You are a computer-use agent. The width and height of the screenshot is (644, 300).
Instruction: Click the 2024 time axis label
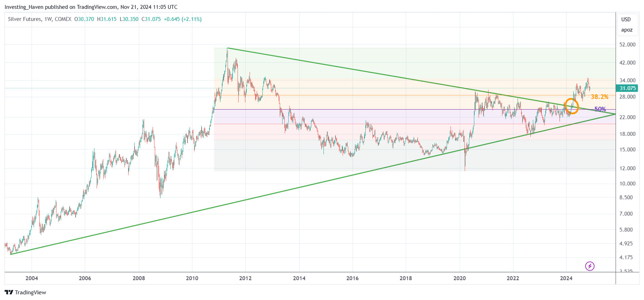(566, 278)
